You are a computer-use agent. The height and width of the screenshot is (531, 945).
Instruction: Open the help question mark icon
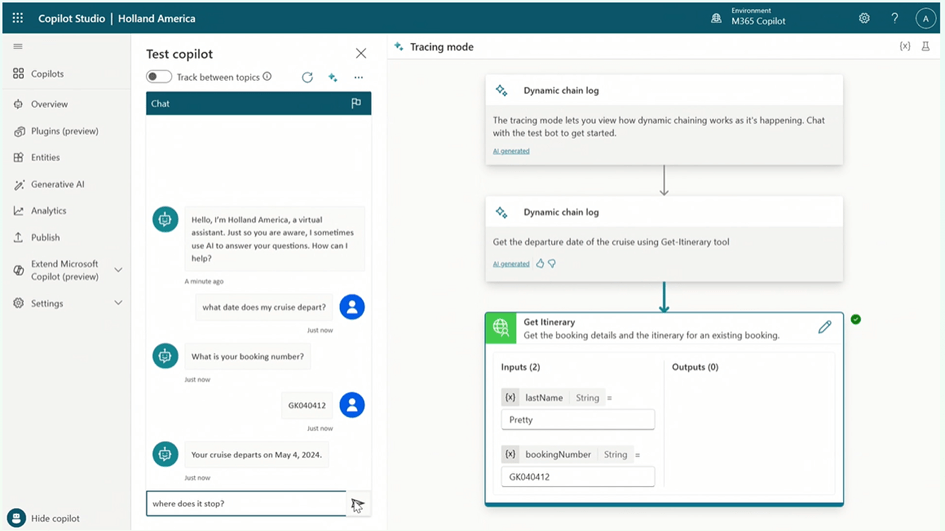click(x=894, y=18)
